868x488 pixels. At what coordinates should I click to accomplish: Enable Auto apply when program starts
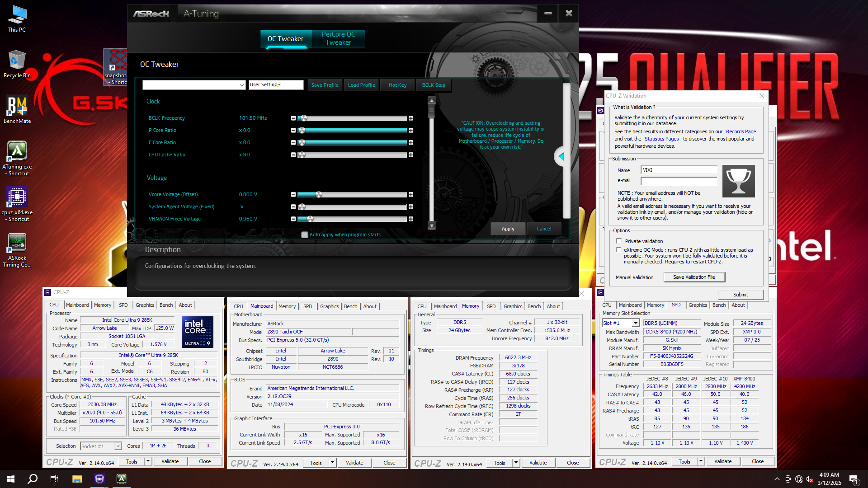click(305, 235)
